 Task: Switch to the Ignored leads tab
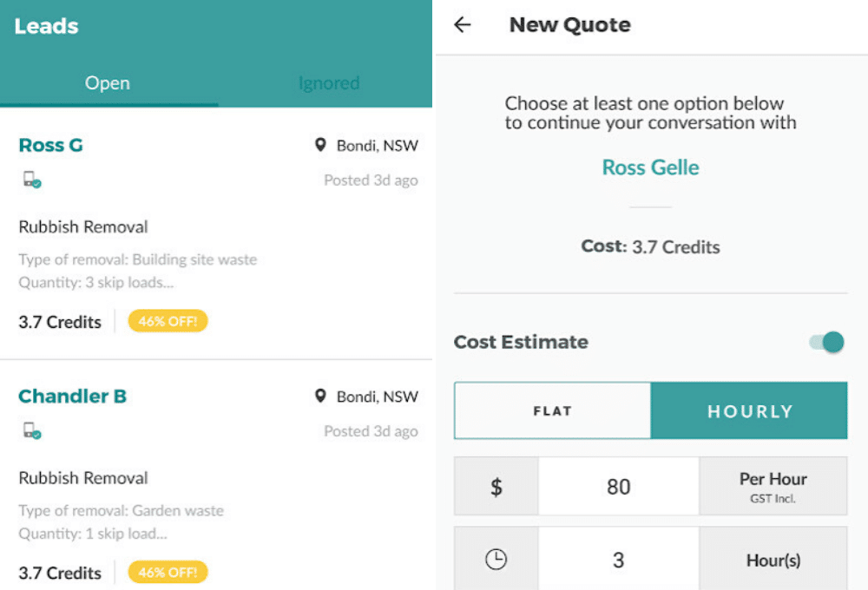point(329,83)
